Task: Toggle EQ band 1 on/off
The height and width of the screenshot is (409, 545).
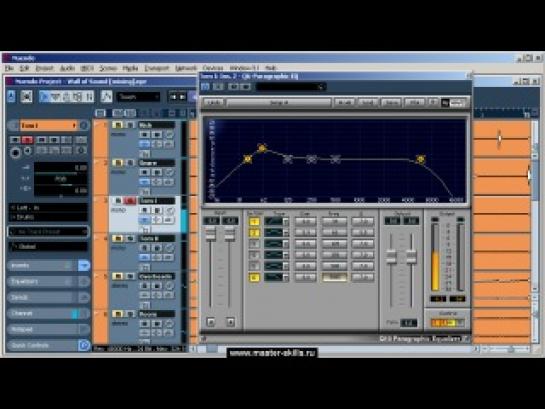Action: pos(254,221)
